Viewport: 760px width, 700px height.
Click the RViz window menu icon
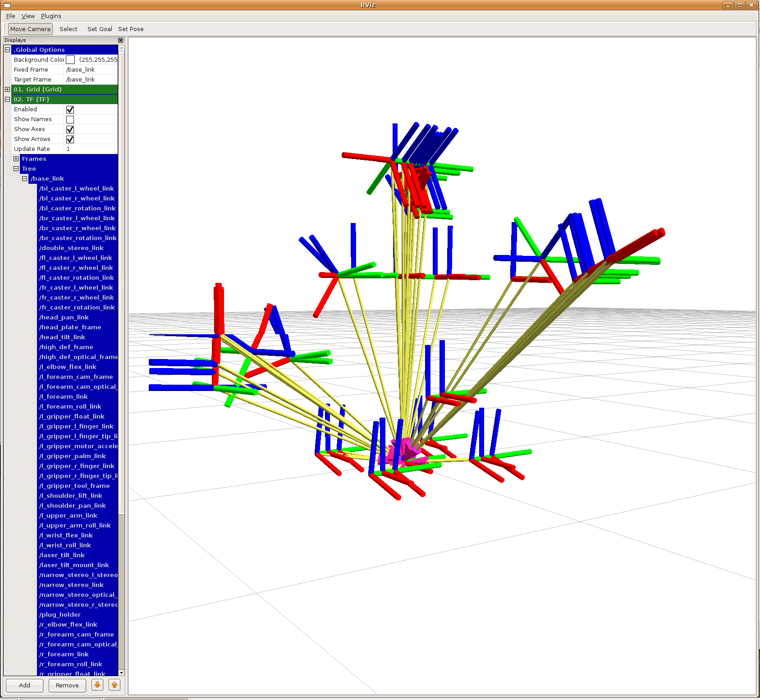pos(7,5)
